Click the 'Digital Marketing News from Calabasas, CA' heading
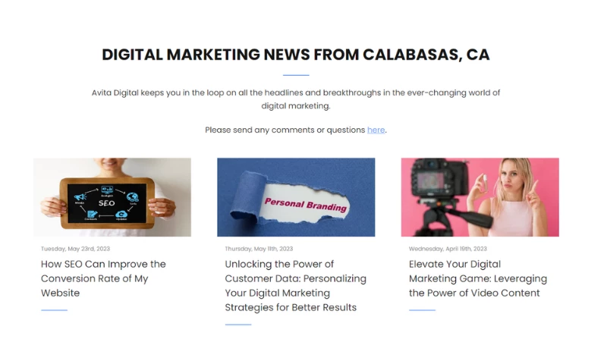This screenshot has height=364, width=607. (296, 55)
